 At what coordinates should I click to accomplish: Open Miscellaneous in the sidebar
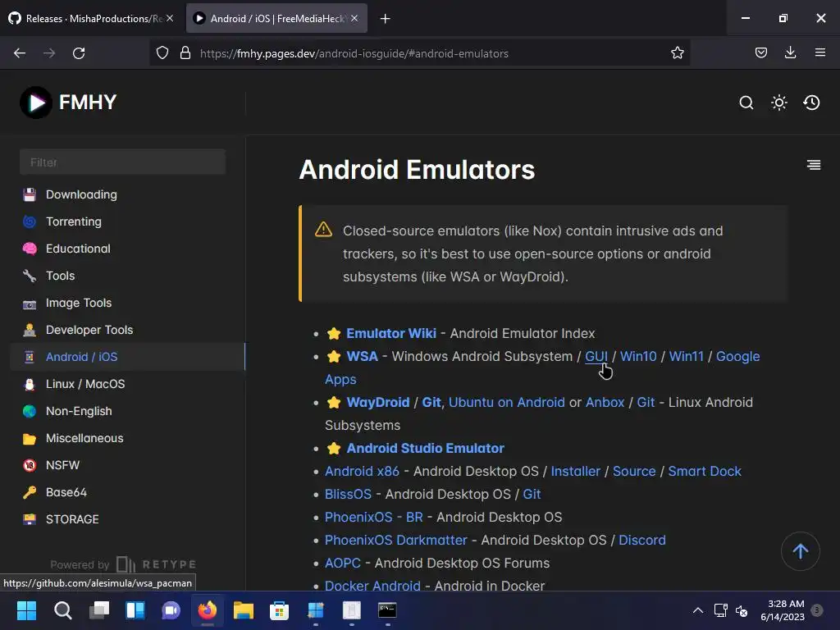coord(84,438)
